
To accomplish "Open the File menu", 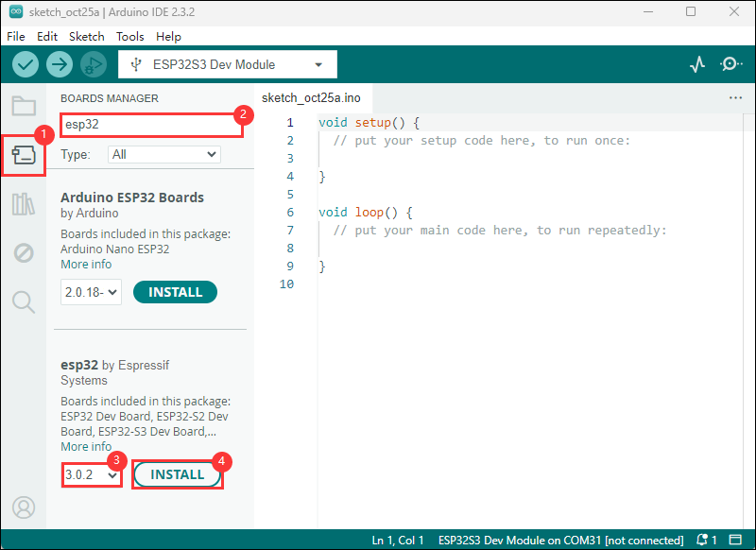I will (x=16, y=37).
